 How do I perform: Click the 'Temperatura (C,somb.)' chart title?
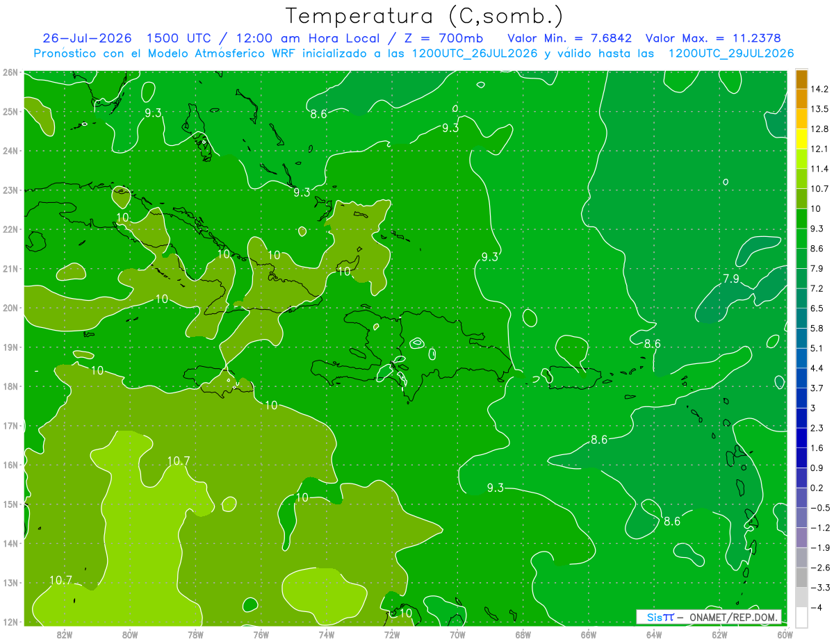pos(425,16)
